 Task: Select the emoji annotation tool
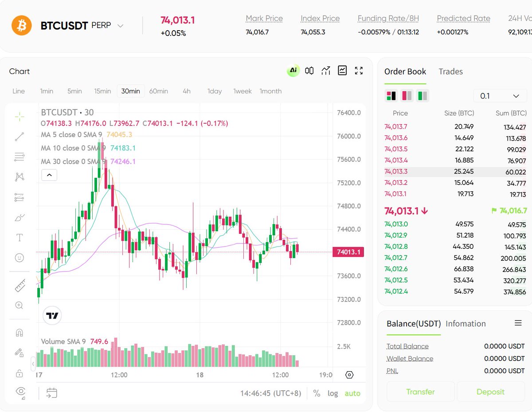(19, 257)
